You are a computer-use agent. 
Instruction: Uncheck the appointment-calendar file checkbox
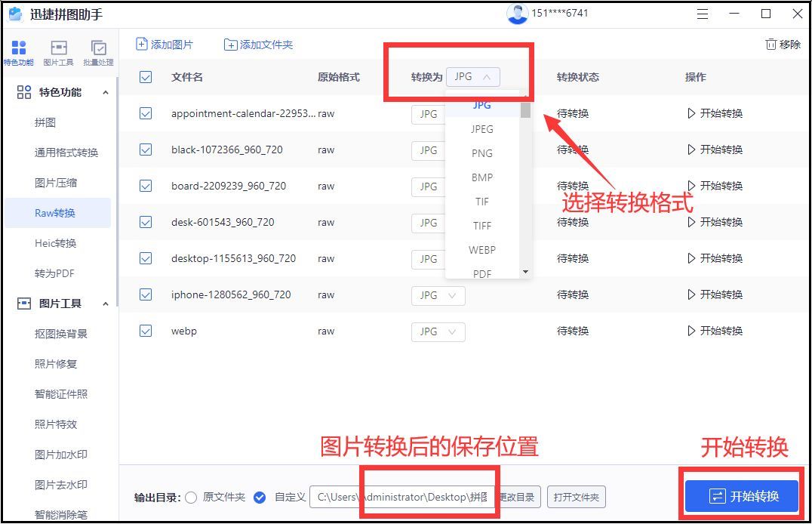146,113
